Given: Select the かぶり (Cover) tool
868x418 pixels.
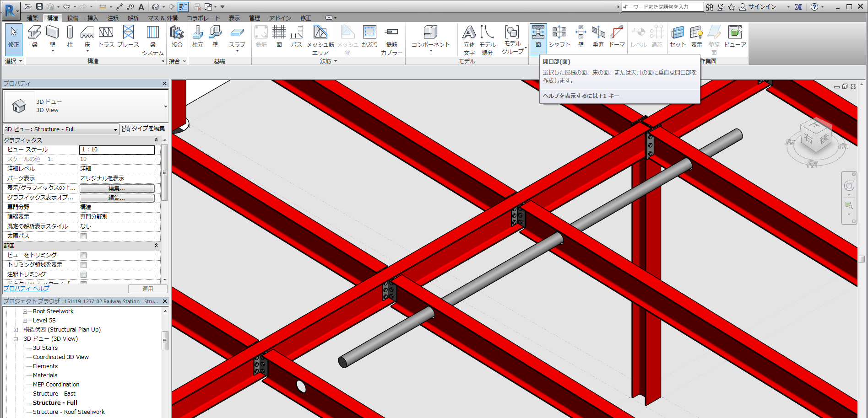Looking at the screenshot, I should [x=369, y=37].
